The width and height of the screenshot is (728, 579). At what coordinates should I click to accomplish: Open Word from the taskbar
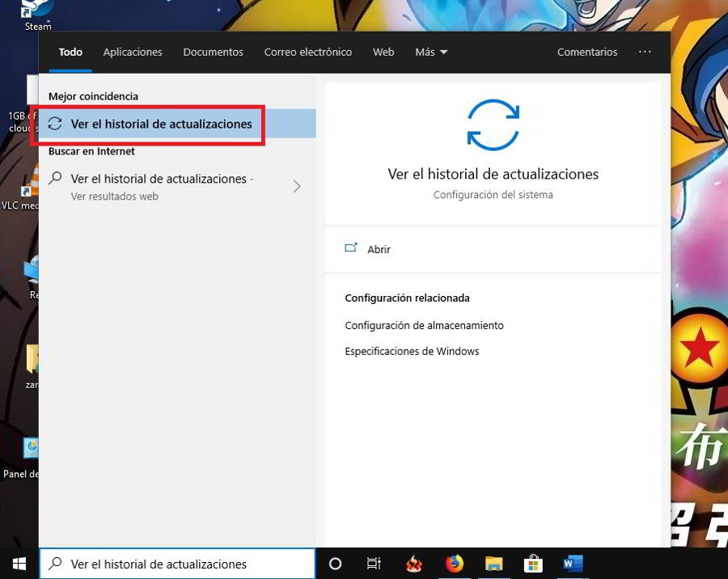573,564
